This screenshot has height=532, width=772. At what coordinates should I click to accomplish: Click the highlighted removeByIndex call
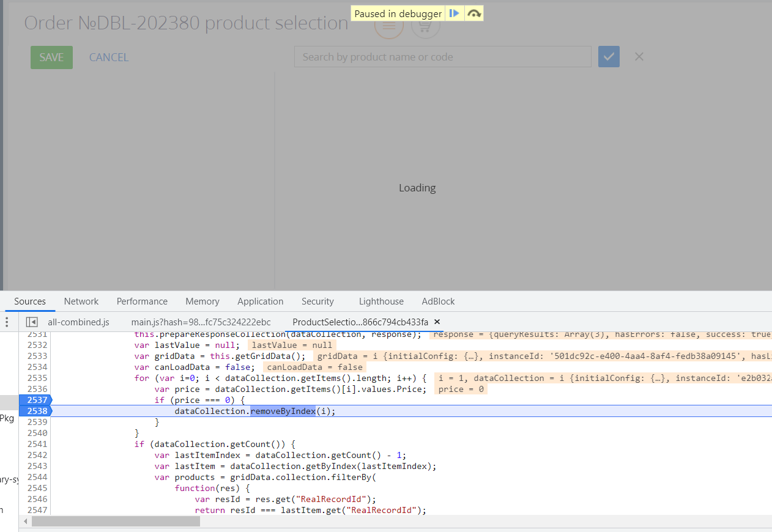pos(283,411)
